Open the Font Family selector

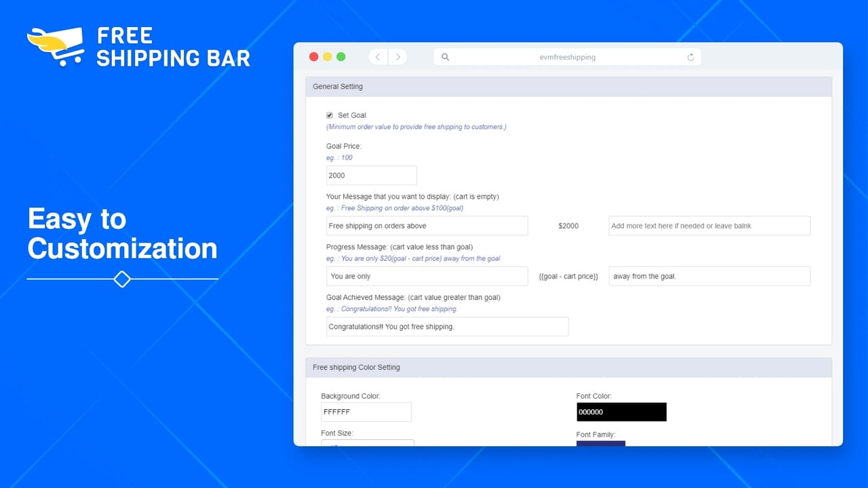[601, 443]
